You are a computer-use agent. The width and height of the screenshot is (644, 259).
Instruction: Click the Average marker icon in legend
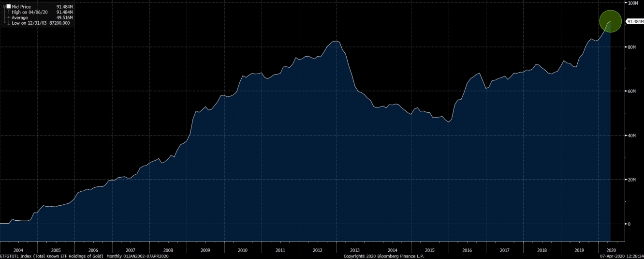[8, 17]
